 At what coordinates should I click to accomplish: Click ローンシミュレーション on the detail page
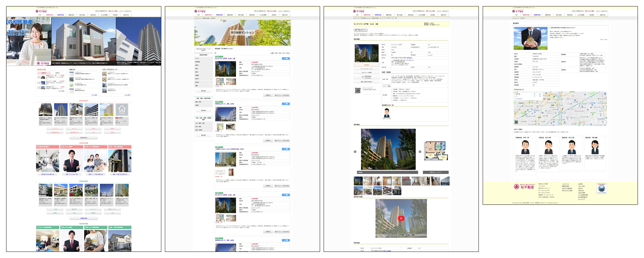[367, 69]
